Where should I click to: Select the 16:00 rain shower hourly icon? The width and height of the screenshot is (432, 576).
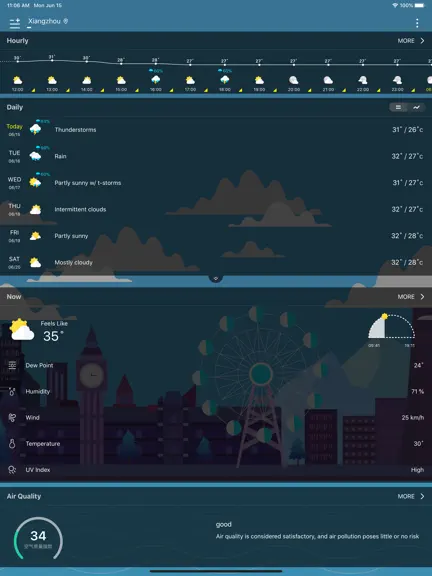tap(155, 80)
